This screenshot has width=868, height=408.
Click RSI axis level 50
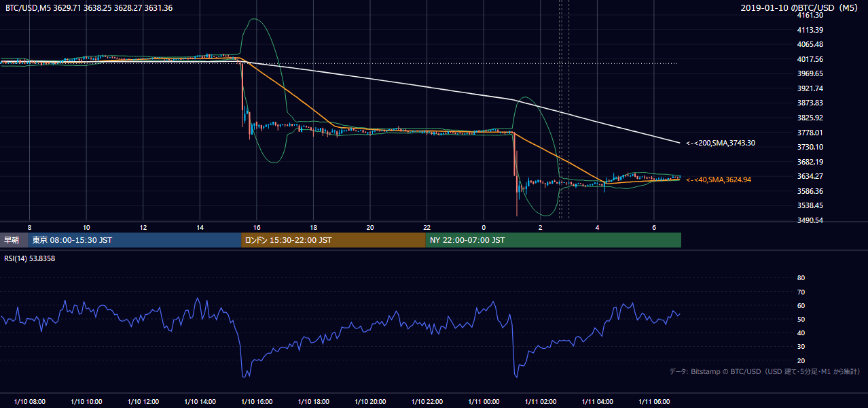pyautogui.click(x=801, y=320)
